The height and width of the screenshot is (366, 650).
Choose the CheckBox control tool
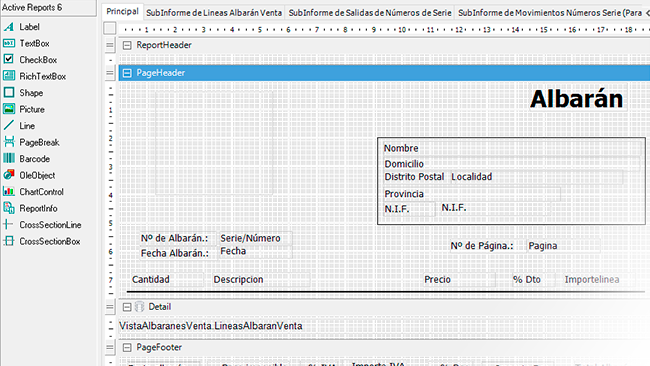[x=9, y=59]
